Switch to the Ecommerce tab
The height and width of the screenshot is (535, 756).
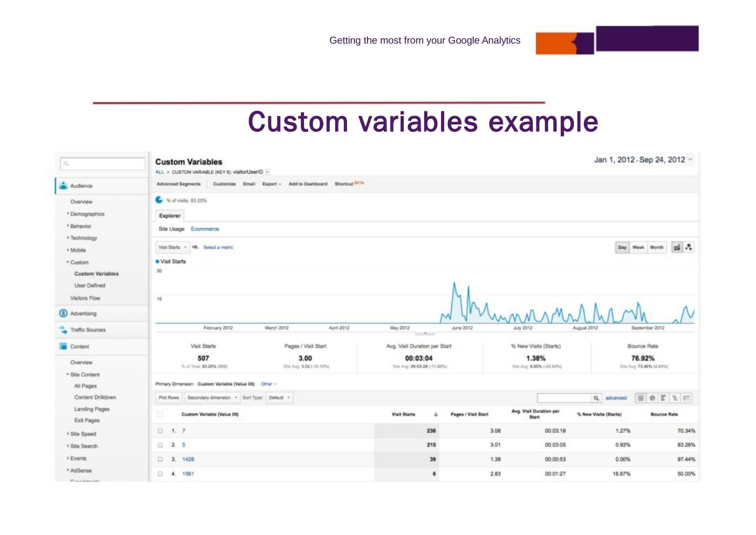coord(205,229)
